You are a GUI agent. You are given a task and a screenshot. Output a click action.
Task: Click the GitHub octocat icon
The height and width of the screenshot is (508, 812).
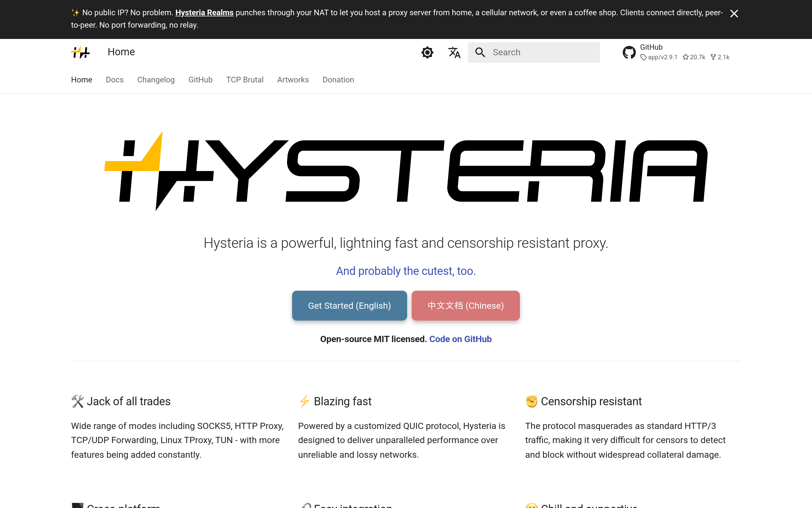coord(629,52)
